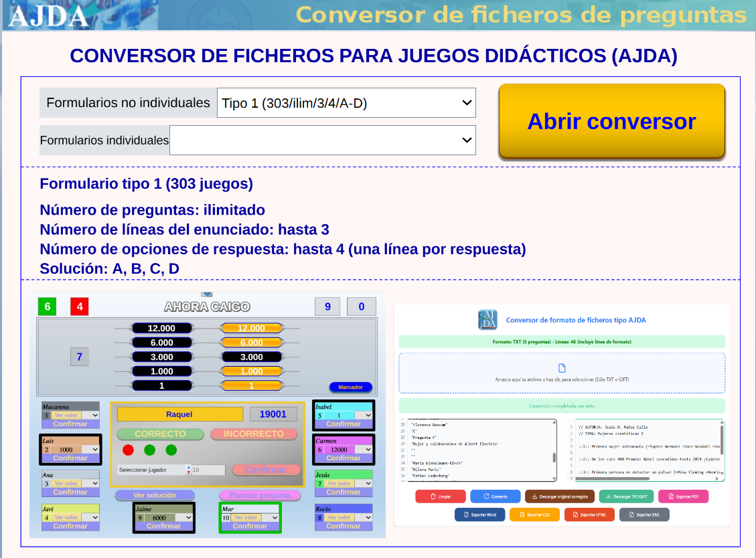Image resolution: width=756 pixels, height=558 pixels.
Task: Open the Formularios individuales dropdown
Action: click(x=322, y=141)
